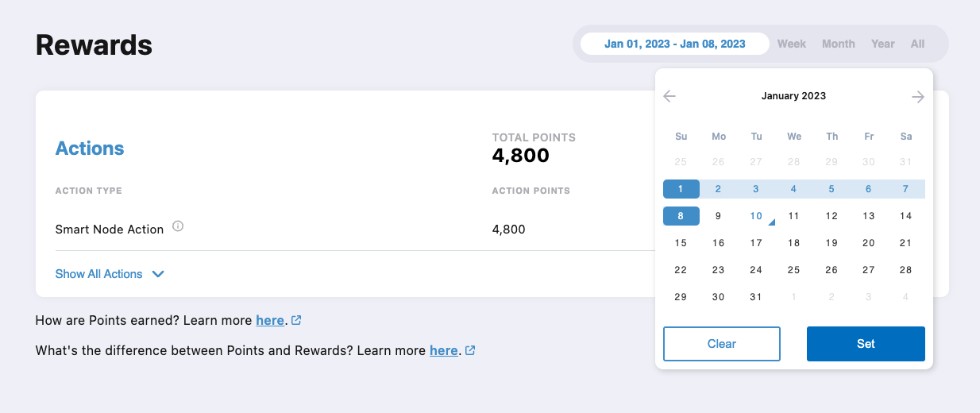Viewport: 980px width, 413px height.
Task: Click external link icon after 'Points earned' here
Action: click(296, 320)
